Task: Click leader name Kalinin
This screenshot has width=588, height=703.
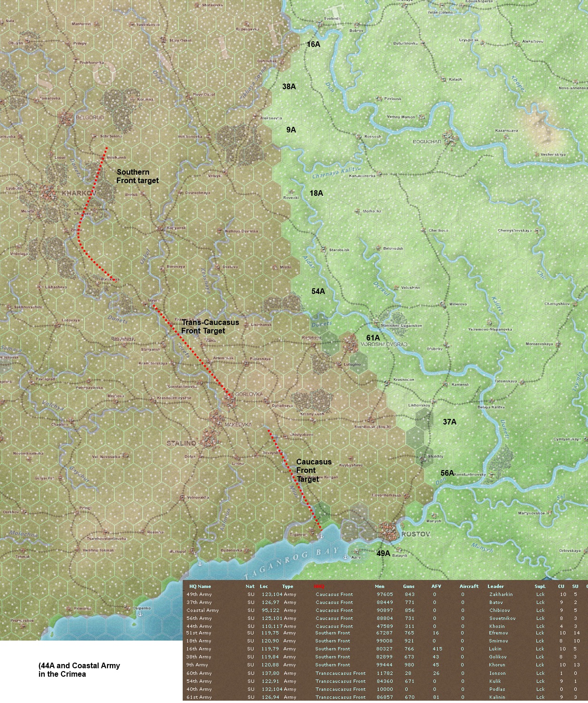Action: point(497,697)
